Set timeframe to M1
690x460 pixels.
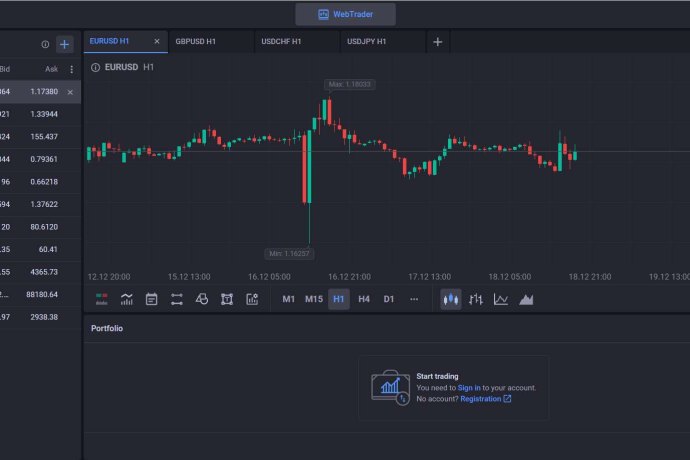289,299
